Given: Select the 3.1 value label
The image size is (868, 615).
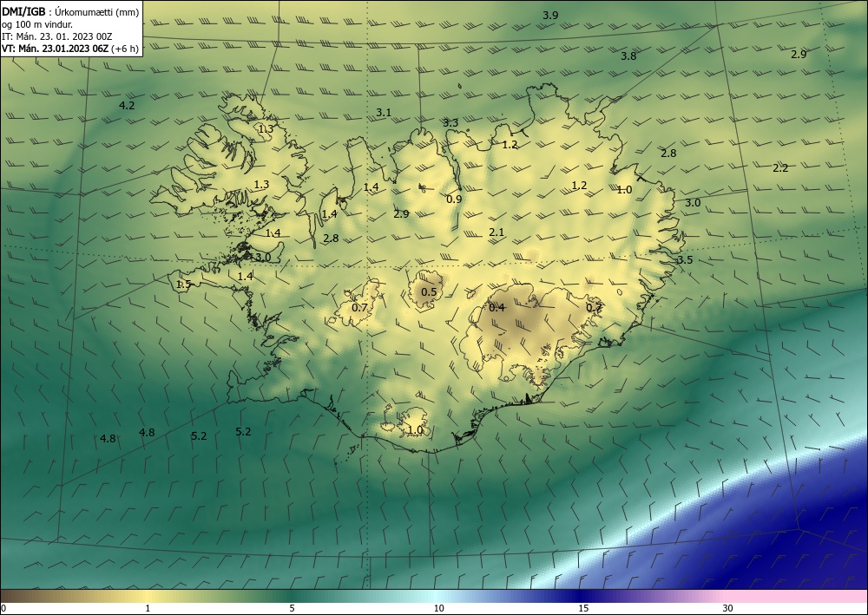Looking at the screenshot, I should pyautogui.click(x=384, y=113).
